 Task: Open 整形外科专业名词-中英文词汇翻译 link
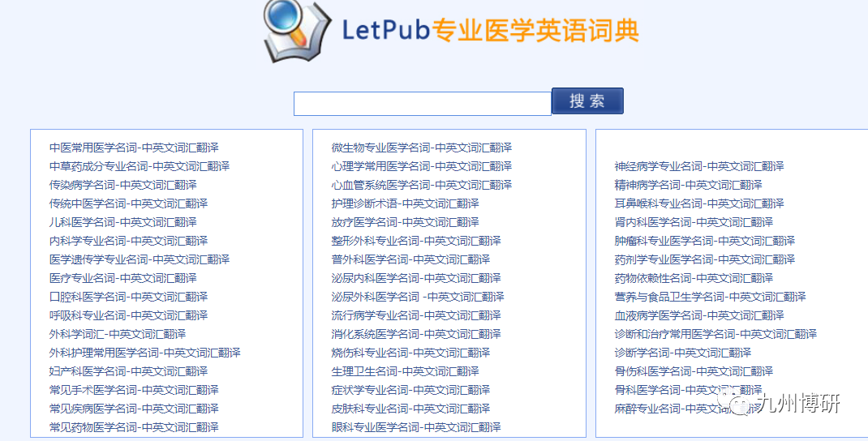[x=416, y=241]
